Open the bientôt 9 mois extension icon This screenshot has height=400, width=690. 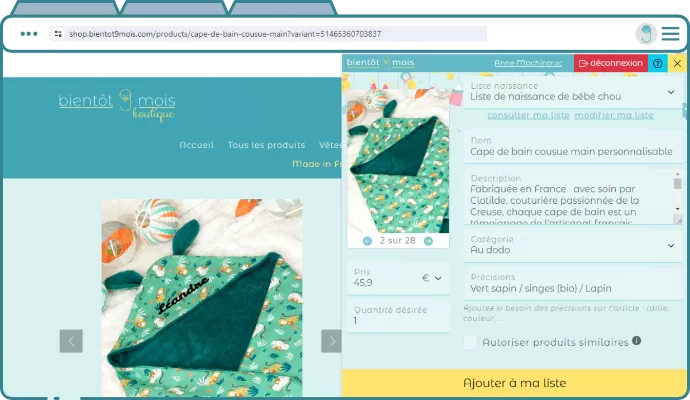pyautogui.click(x=646, y=34)
